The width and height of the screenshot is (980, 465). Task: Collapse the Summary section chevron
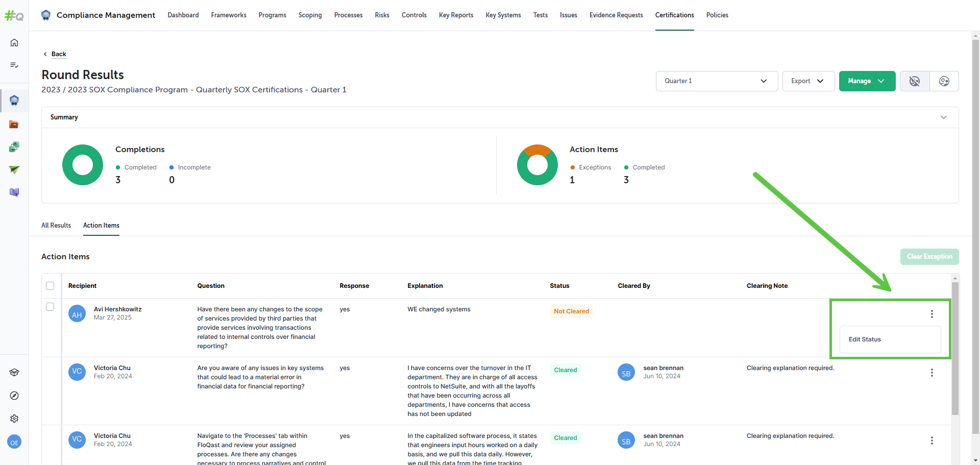[x=944, y=117]
